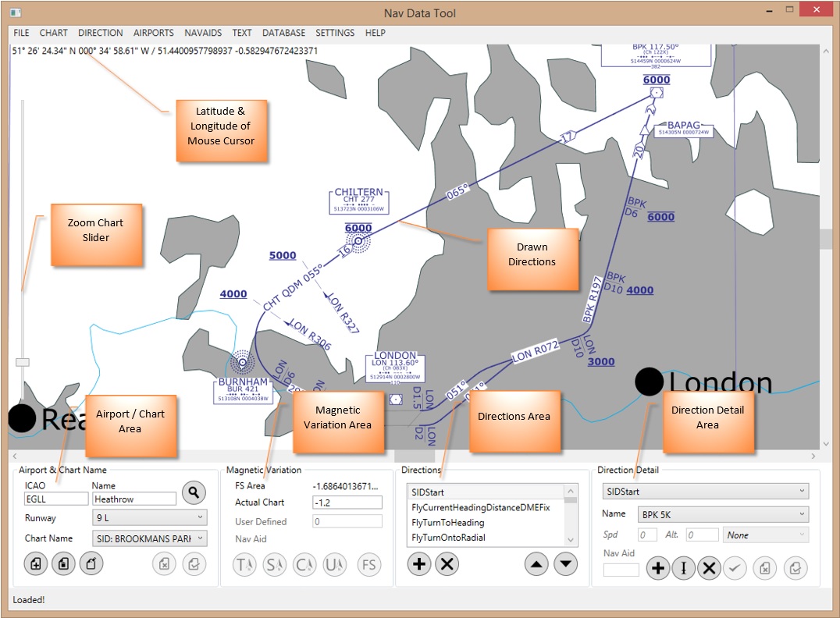Click the UA magnetic variation button
Viewport: 840px width, 618px height.
click(x=335, y=564)
